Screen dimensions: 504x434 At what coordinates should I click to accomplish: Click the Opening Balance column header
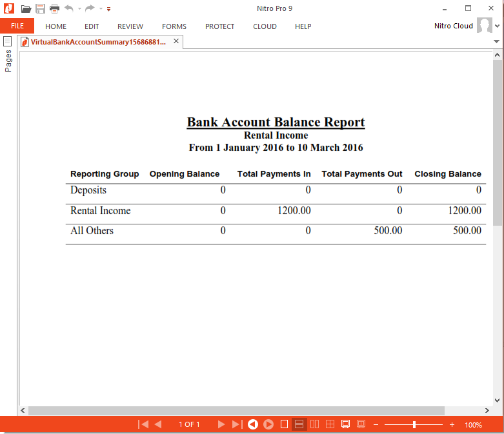pos(185,173)
